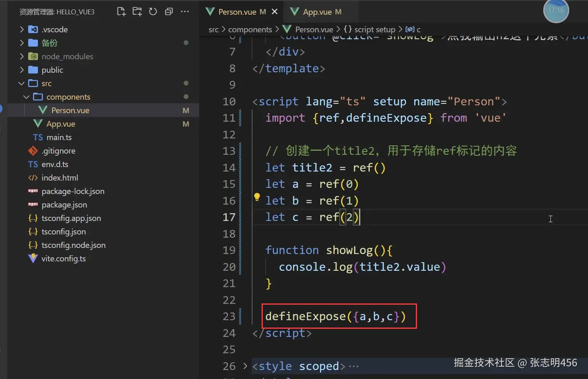
Task: Open the explorer more actions menu
Action: coord(185,11)
